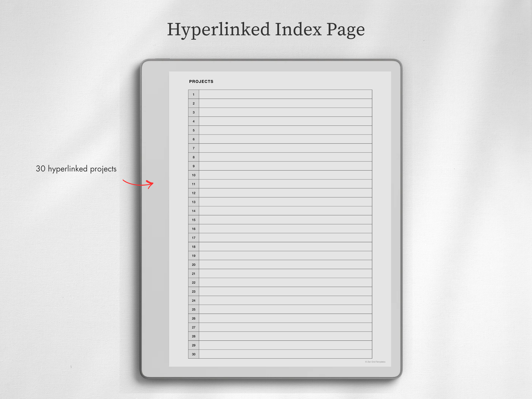The image size is (532, 399).
Task: Select index number 29 cell
Action: coord(194,345)
